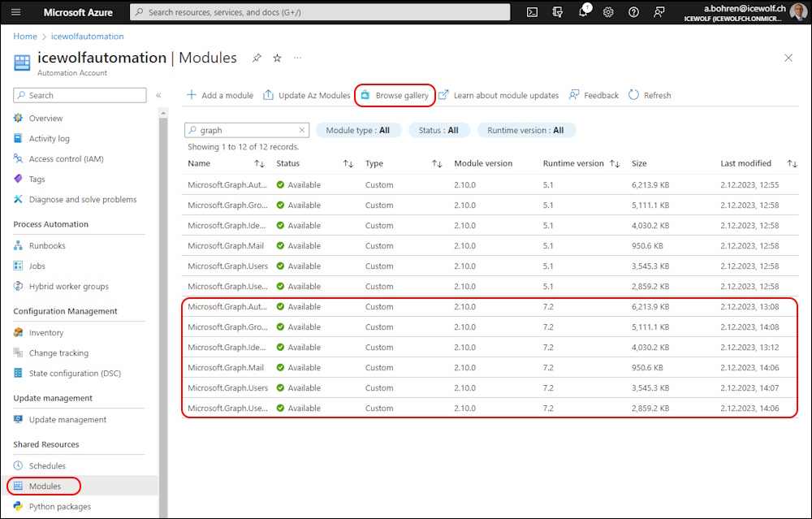Open Diagnose and solve problems
The image size is (812, 519).
point(83,200)
